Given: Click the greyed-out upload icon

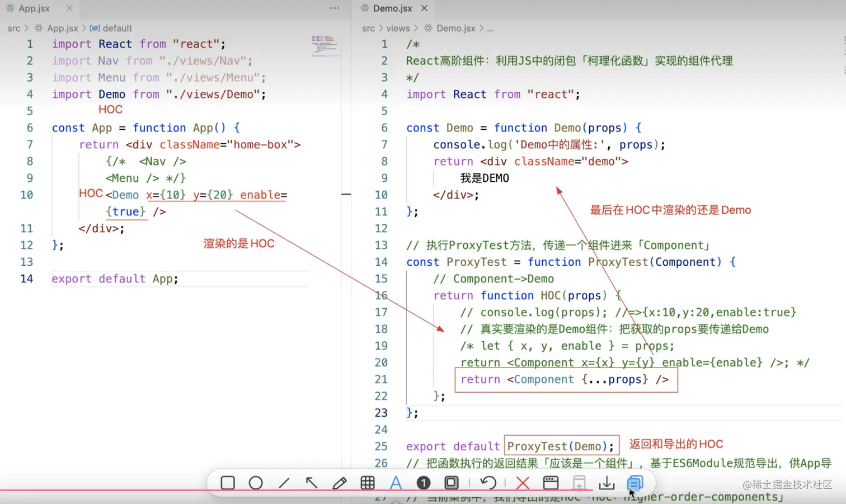Looking at the screenshot, I should pyautogui.click(x=580, y=483).
